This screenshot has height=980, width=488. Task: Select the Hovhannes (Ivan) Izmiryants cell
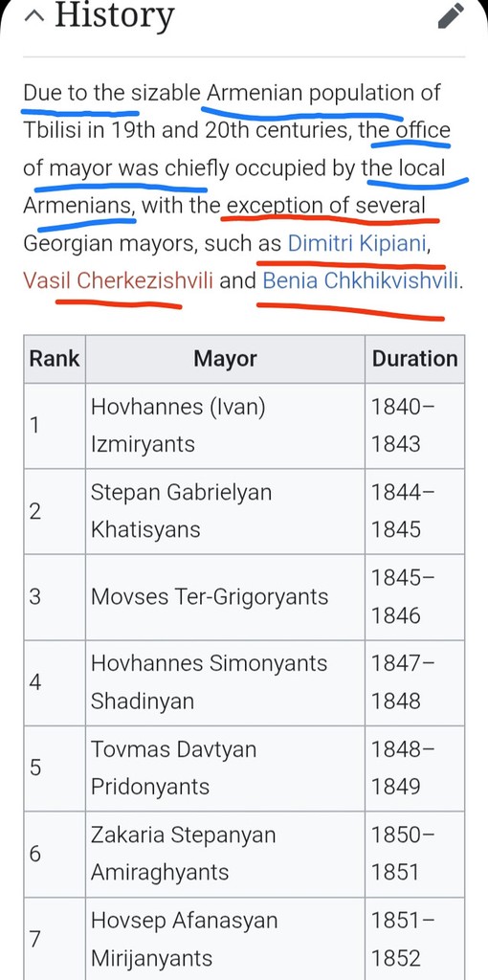click(225, 426)
